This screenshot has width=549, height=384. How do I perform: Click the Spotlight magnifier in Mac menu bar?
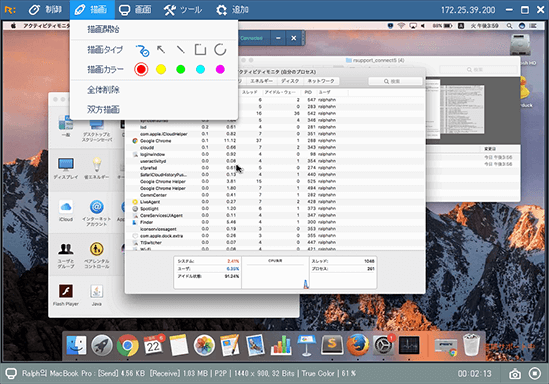click(509, 26)
